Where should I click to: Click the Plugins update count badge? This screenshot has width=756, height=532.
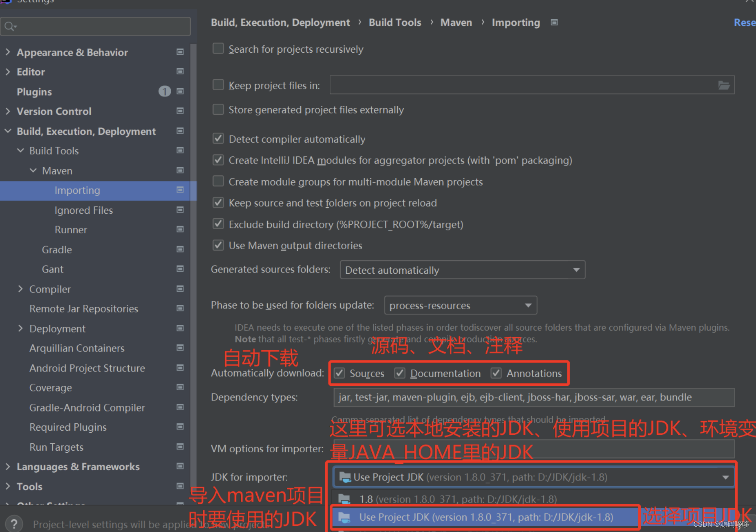point(165,92)
